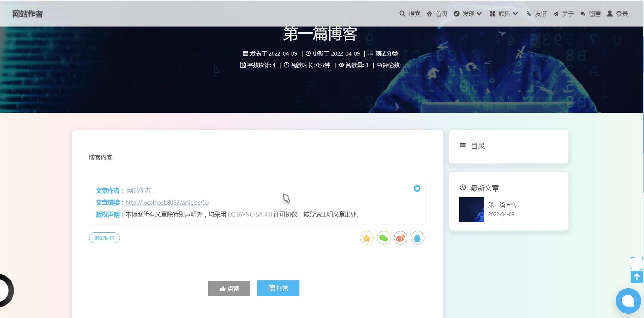644x318 pixels.
Task: Open the 搜索 search in navbar
Action: [x=410, y=14]
